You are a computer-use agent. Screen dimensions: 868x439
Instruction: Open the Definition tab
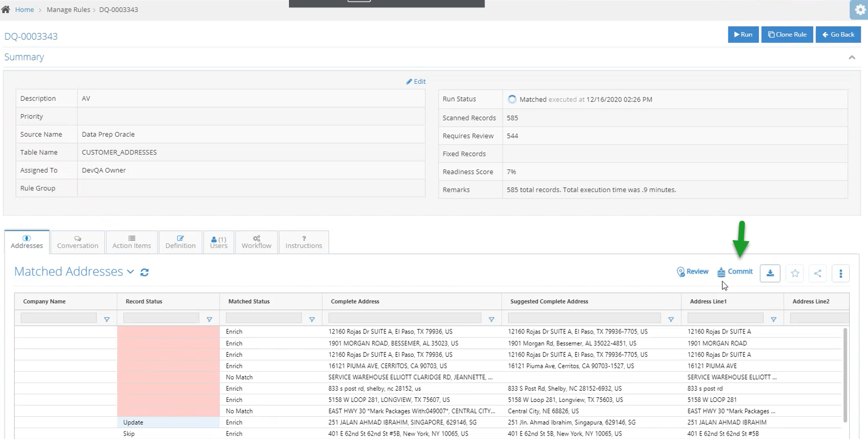pyautogui.click(x=180, y=242)
